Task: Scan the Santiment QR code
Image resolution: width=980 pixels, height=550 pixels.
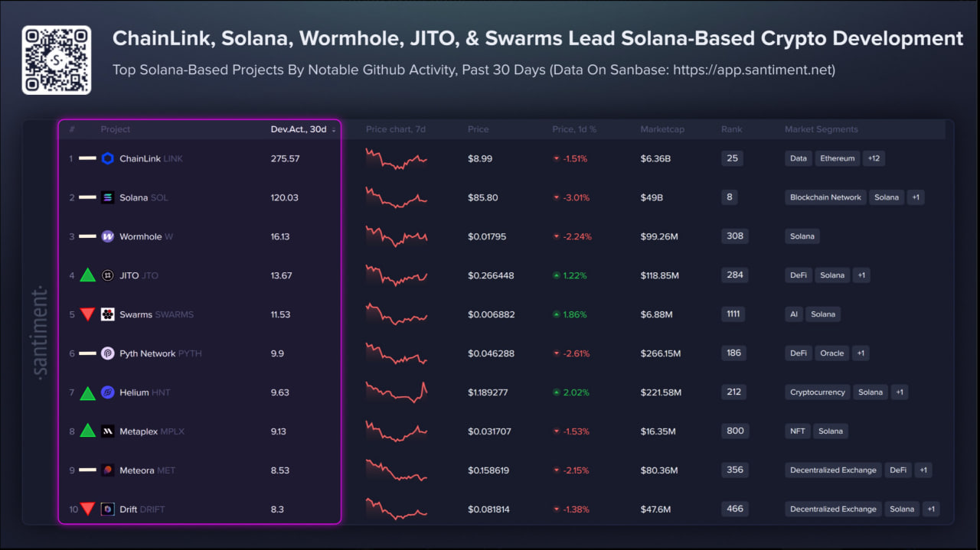Action: pyautogui.click(x=57, y=59)
